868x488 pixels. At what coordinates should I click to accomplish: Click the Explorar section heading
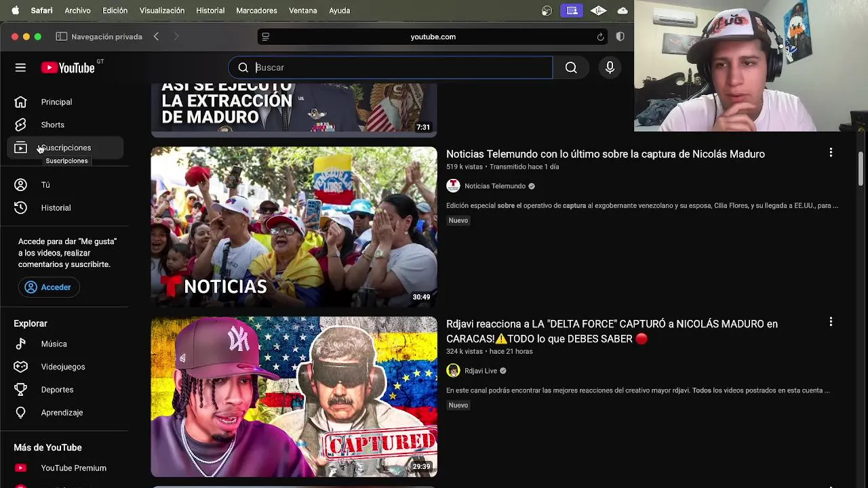[31, 323]
